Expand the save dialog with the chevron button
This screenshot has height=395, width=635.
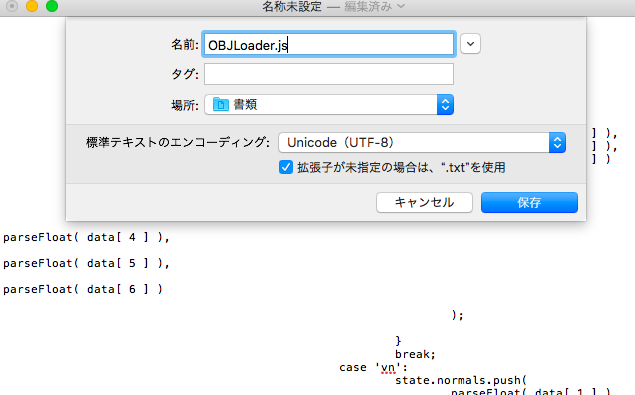(470, 44)
